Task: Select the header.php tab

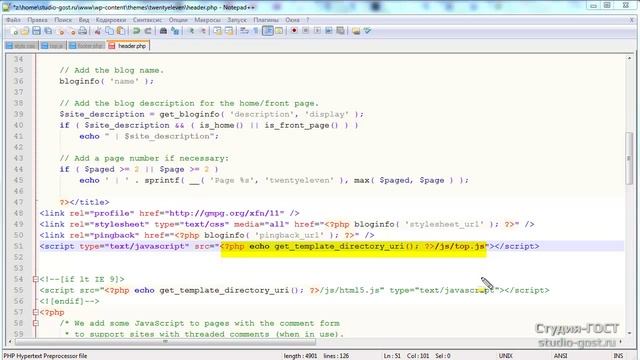Action: (128, 46)
